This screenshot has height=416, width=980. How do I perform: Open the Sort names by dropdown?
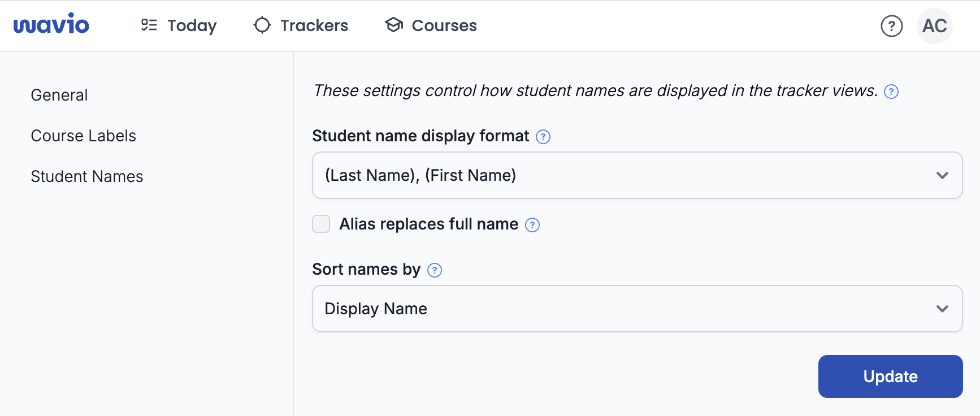(x=637, y=309)
